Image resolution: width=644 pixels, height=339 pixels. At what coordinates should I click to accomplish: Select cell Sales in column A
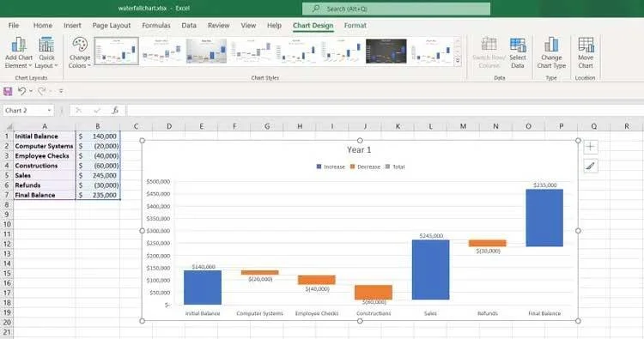click(x=45, y=175)
